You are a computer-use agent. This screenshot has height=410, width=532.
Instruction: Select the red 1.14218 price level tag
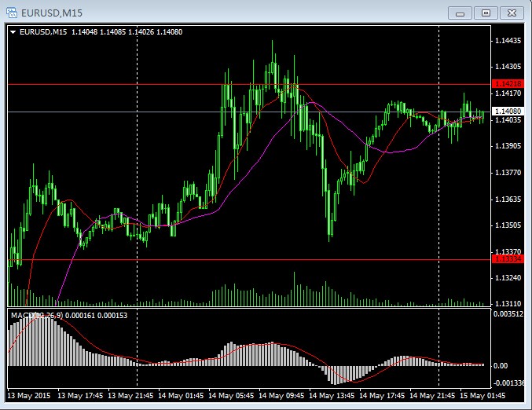click(x=507, y=83)
